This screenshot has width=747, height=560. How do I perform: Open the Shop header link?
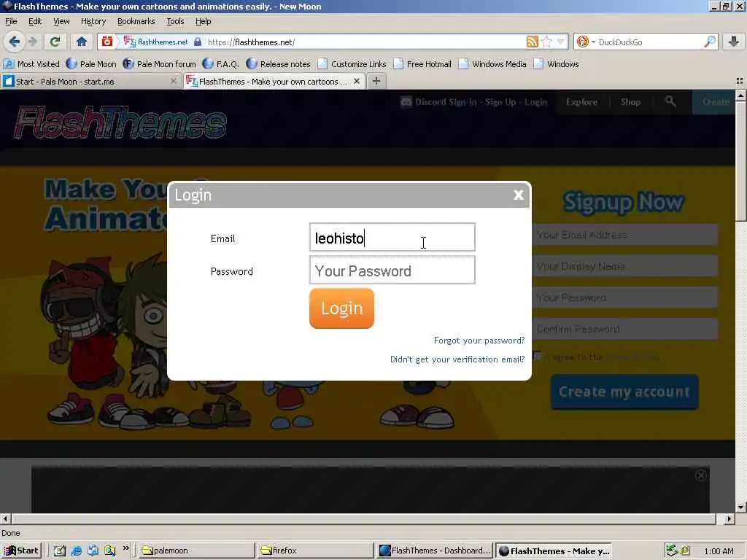[x=631, y=102]
